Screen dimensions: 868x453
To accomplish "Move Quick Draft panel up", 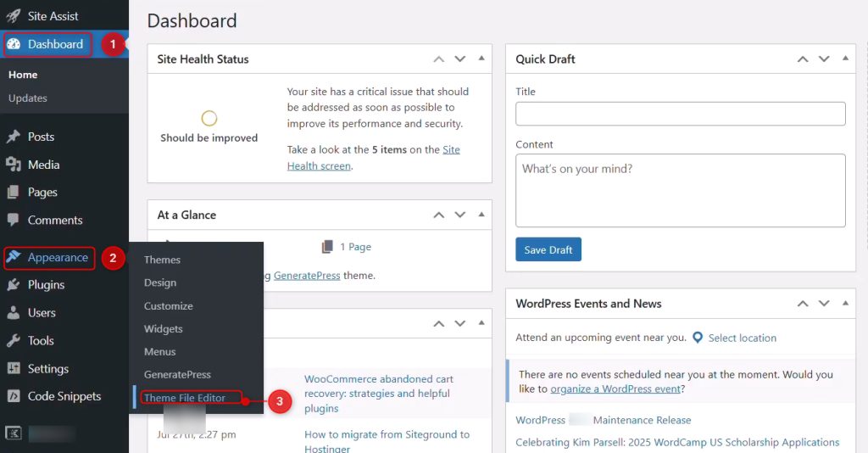I will point(803,59).
